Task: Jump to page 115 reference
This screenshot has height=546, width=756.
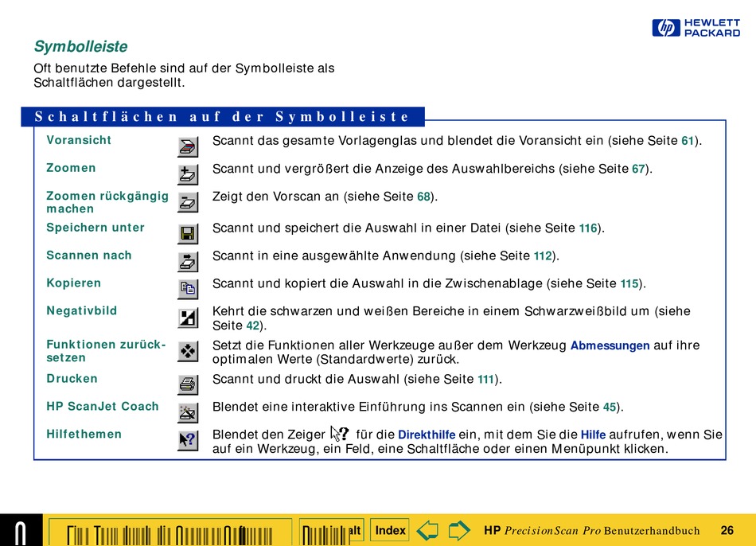Action: click(629, 283)
